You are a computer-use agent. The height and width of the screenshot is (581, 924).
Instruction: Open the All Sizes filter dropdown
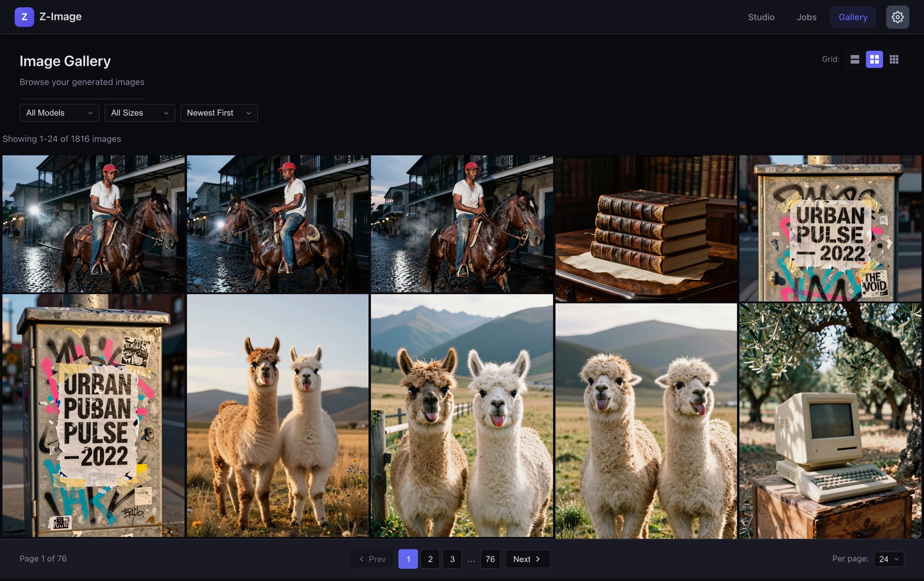[x=140, y=113]
